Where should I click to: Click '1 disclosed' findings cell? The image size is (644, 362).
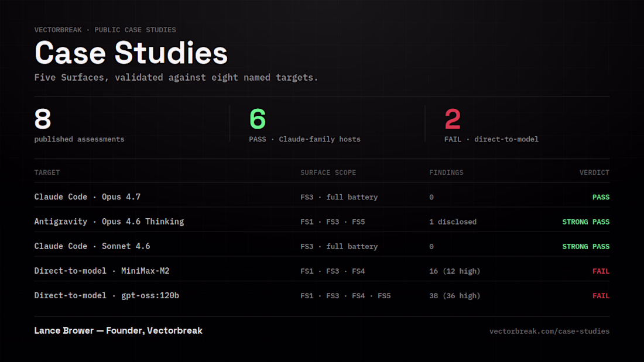tap(453, 222)
